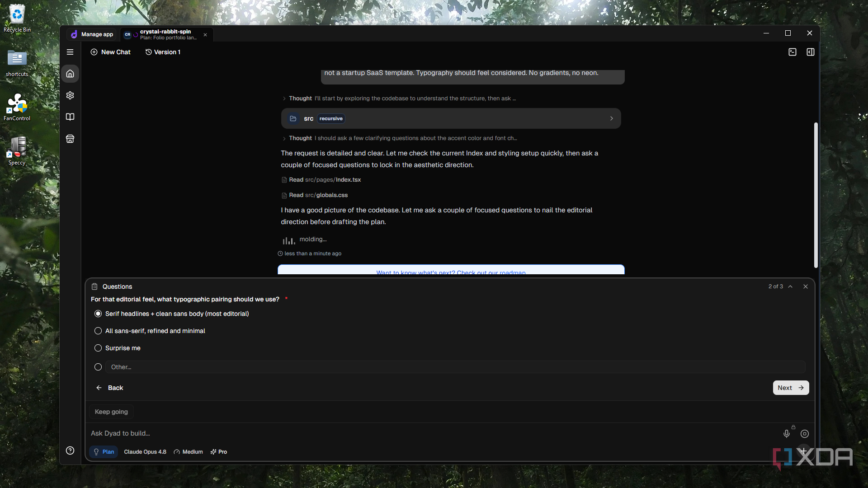Viewport: 868px width, 488px height.
Task: Open the Help icon at bottom of sidebar
Action: pos(70,450)
